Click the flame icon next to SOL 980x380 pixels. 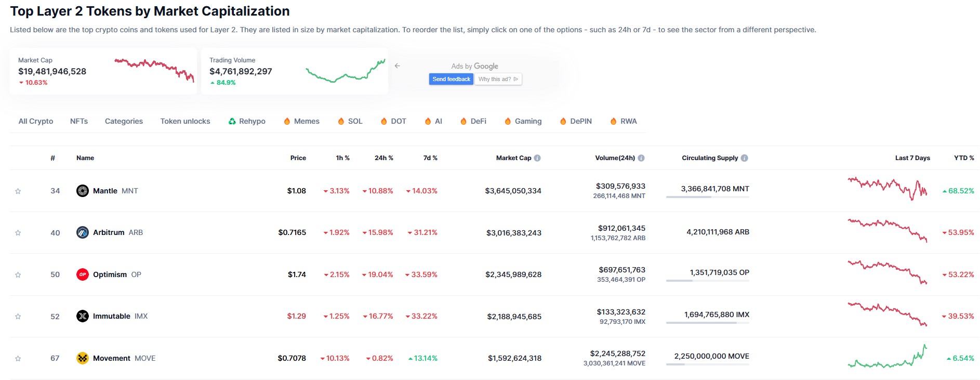coord(341,121)
